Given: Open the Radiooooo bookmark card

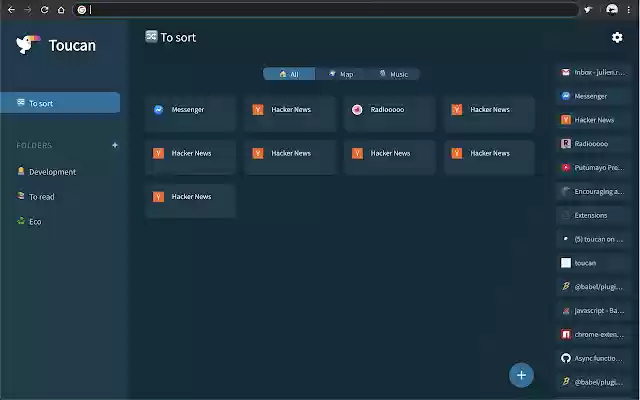Looking at the screenshot, I should pyautogui.click(x=389, y=114).
